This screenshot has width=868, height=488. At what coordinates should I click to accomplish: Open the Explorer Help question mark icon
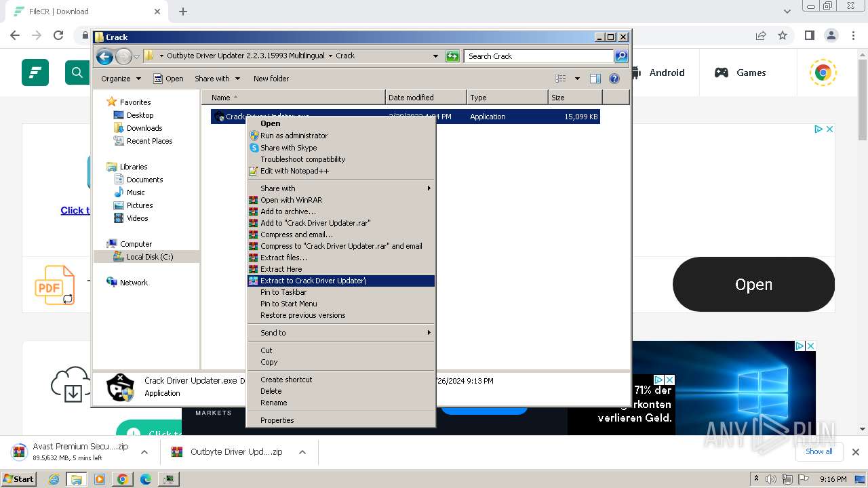(x=614, y=79)
